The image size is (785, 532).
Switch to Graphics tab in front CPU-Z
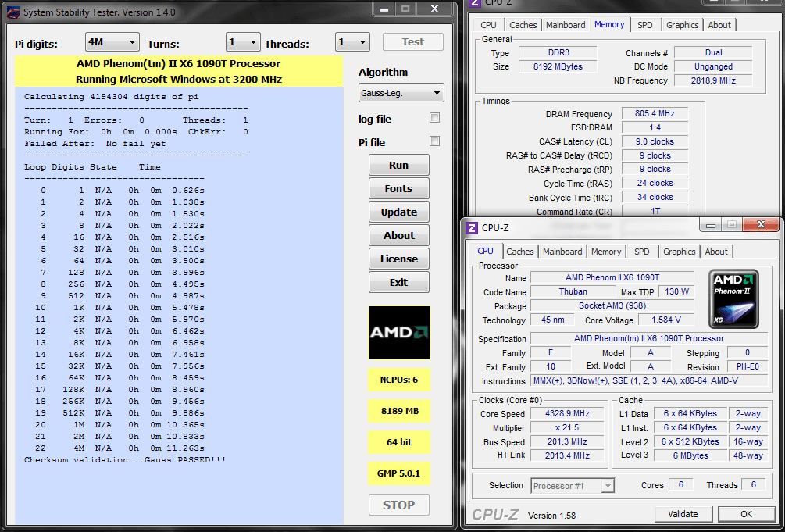[679, 252]
